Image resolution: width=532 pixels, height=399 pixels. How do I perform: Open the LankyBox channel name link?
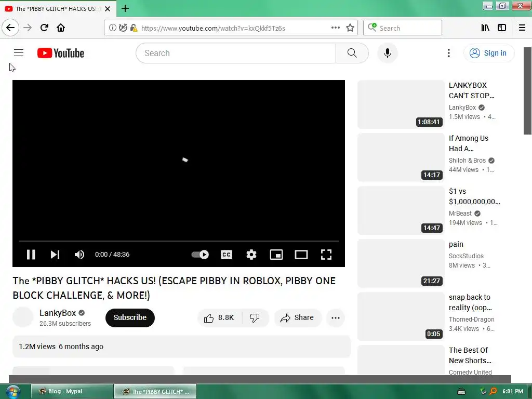[x=58, y=313]
